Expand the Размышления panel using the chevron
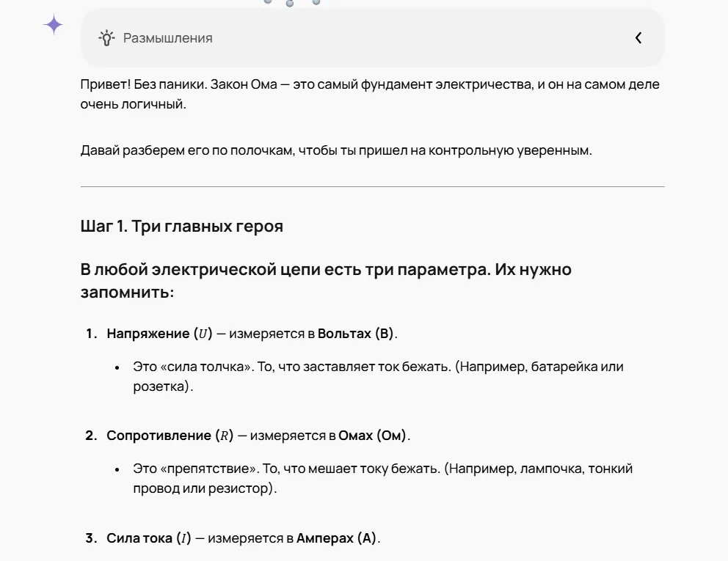The width and height of the screenshot is (728, 561). click(x=638, y=38)
